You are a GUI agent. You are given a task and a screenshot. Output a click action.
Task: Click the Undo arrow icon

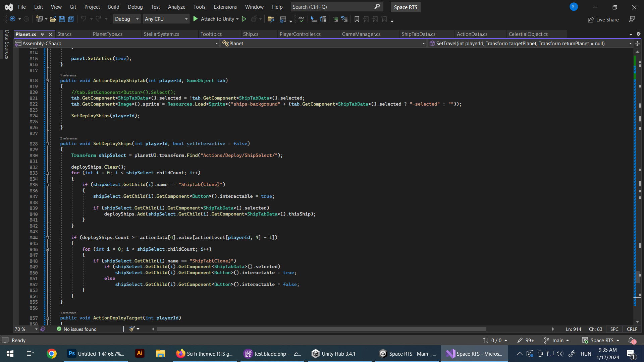(84, 19)
